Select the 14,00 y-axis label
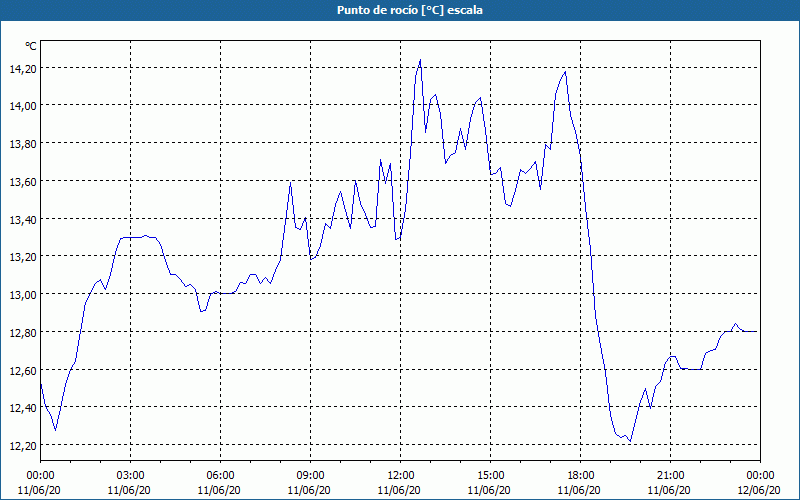 23,106
